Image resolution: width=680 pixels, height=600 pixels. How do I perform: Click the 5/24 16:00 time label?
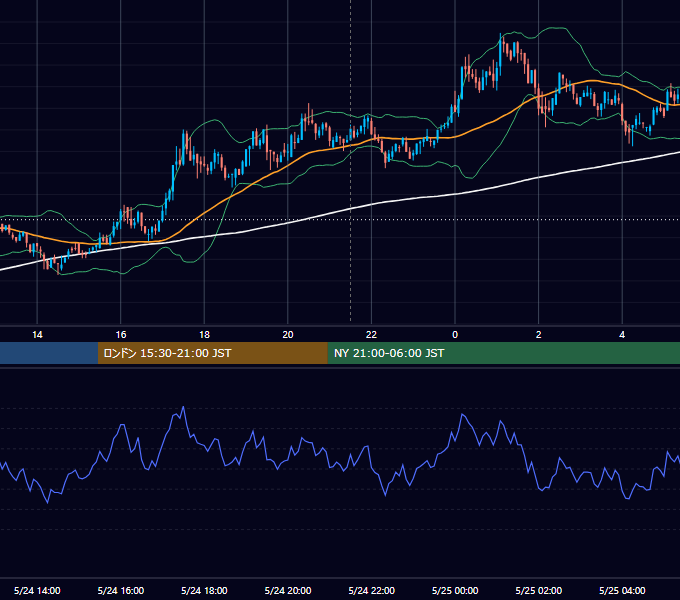[121, 590]
